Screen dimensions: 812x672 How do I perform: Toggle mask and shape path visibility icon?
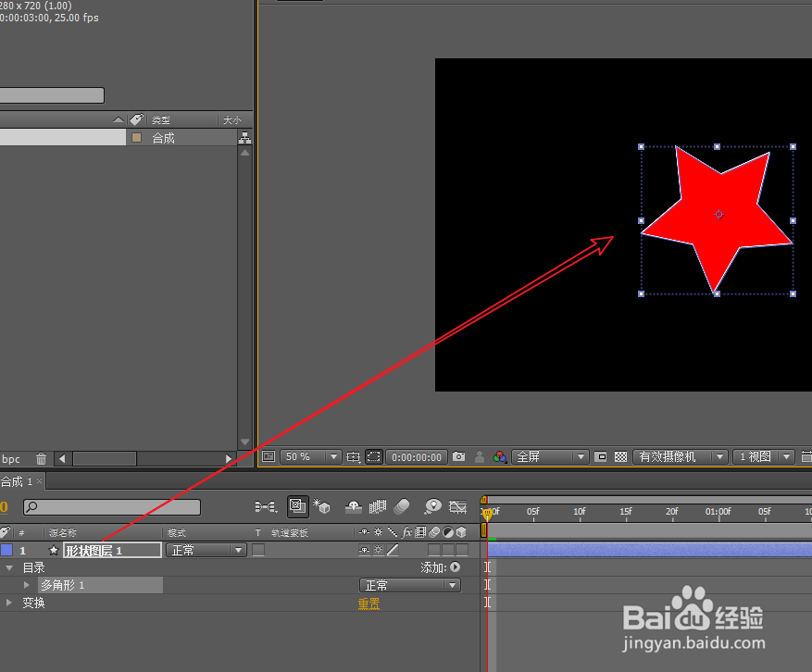click(373, 456)
